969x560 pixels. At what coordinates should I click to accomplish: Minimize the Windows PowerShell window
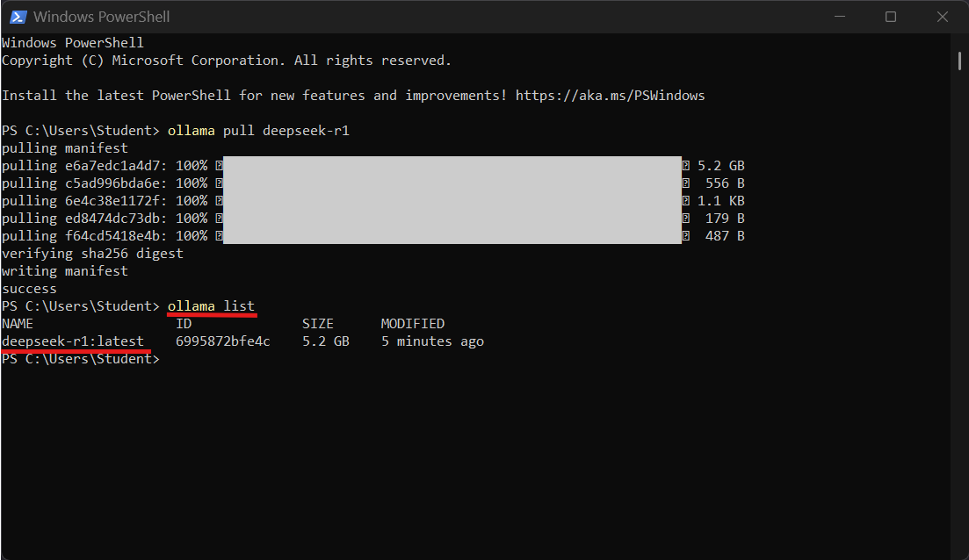tap(839, 17)
